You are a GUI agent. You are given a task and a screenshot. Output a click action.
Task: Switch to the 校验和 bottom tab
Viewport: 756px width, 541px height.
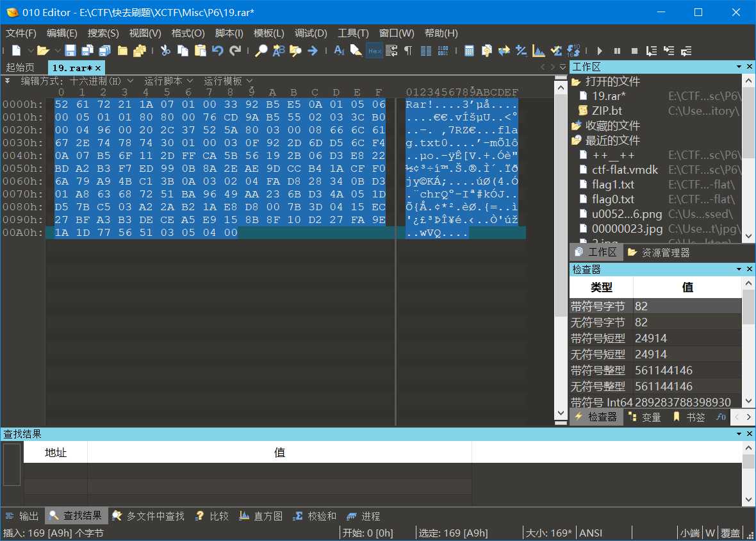point(315,516)
